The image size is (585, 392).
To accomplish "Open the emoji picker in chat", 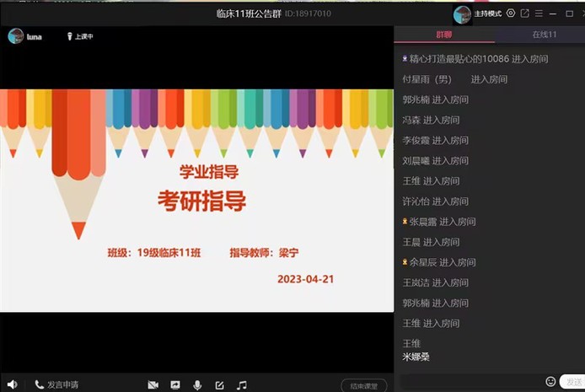I will click(550, 382).
